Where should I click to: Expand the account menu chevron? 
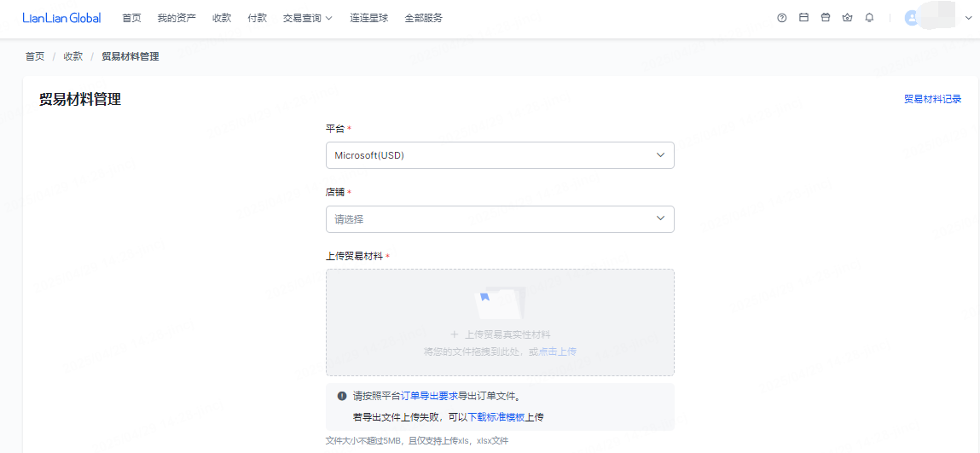tap(969, 18)
